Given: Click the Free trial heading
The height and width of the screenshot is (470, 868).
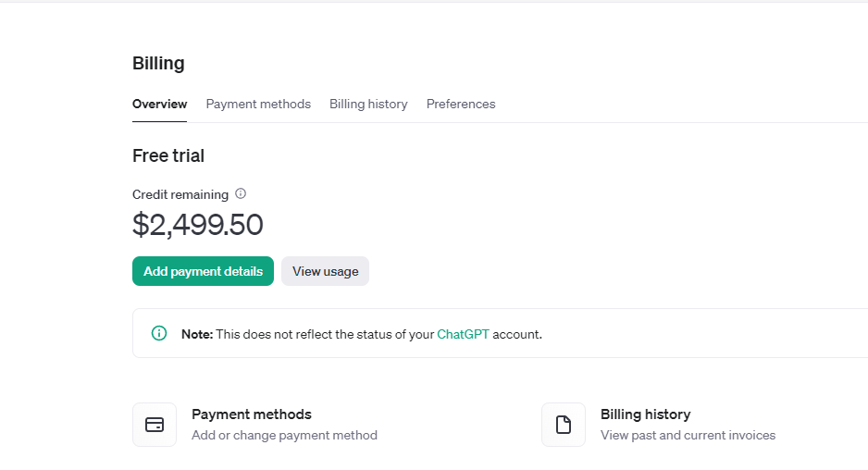Looking at the screenshot, I should click(x=168, y=155).
